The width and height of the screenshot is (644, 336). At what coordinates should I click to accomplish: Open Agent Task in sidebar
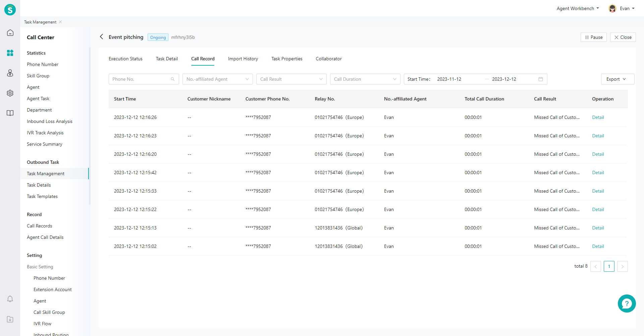click(38, 98)
